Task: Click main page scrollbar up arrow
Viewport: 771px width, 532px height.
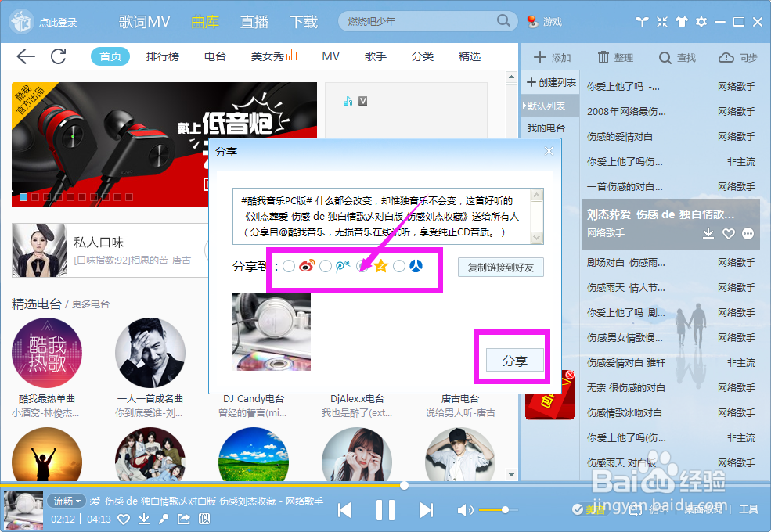Action: pyautogui.click(x=511, y=77)
